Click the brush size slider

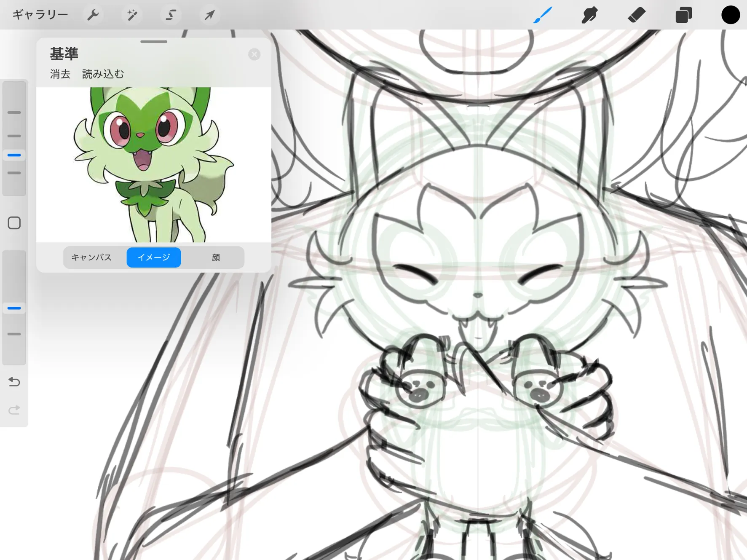tap(14, 138)
